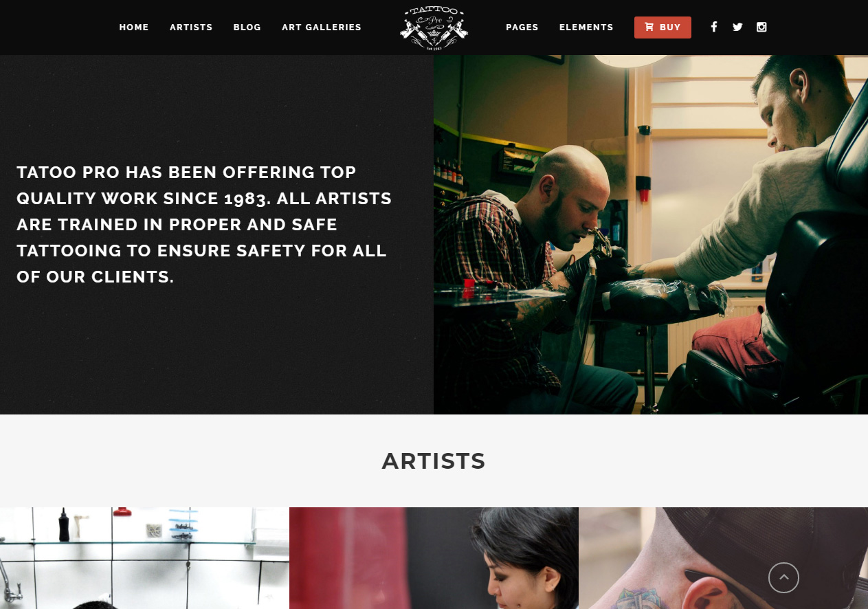This screenshot has width=868, height=609.
Task: Click the Tatoo Pro intro text block
Action: pyautogui.click(x=204, y=224)
